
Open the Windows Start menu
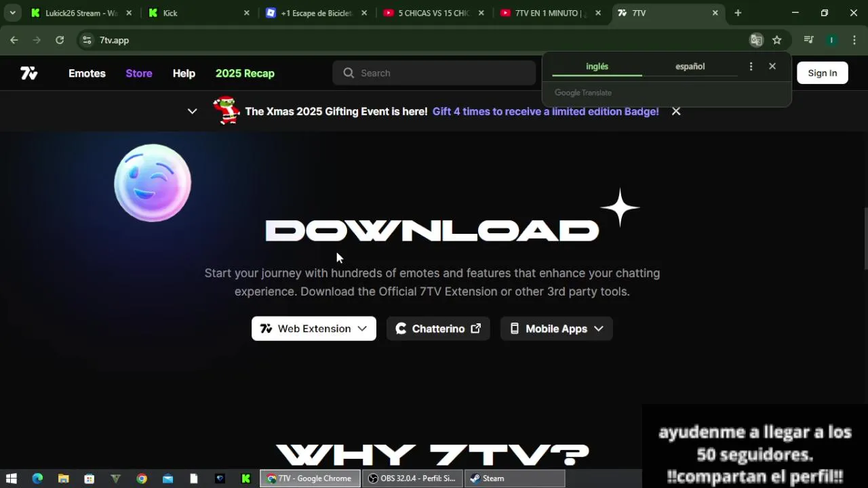[12, 479]
